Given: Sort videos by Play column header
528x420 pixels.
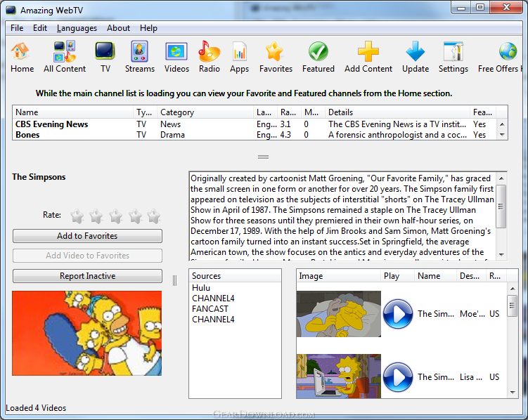Looking at the screenshot, I should point(398,276).
